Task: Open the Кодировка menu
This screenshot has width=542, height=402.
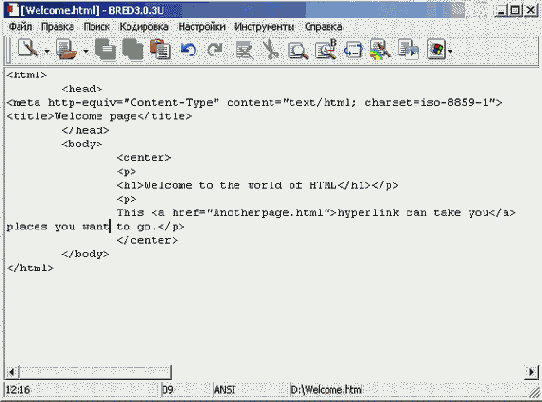Action: (144, 27)
